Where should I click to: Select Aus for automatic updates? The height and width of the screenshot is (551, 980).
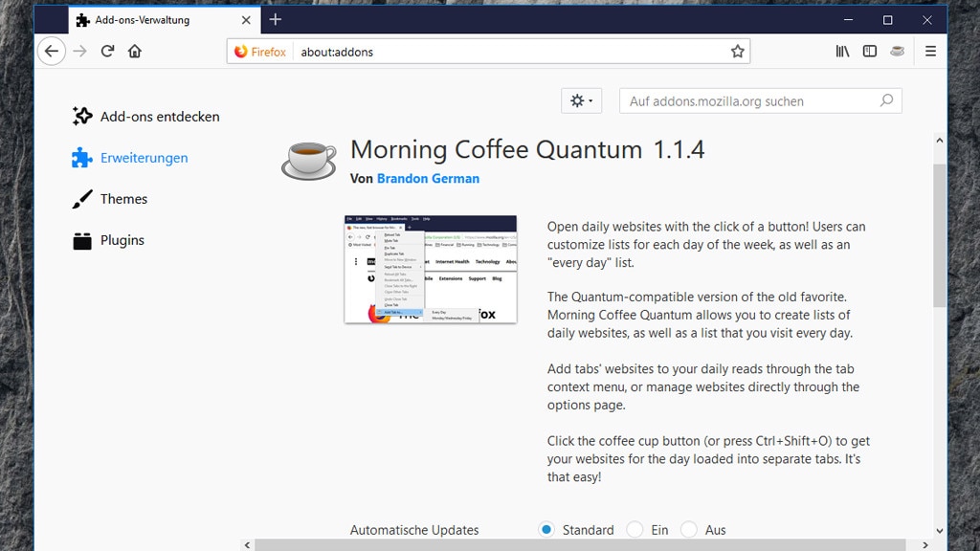(x=689, y=530)
